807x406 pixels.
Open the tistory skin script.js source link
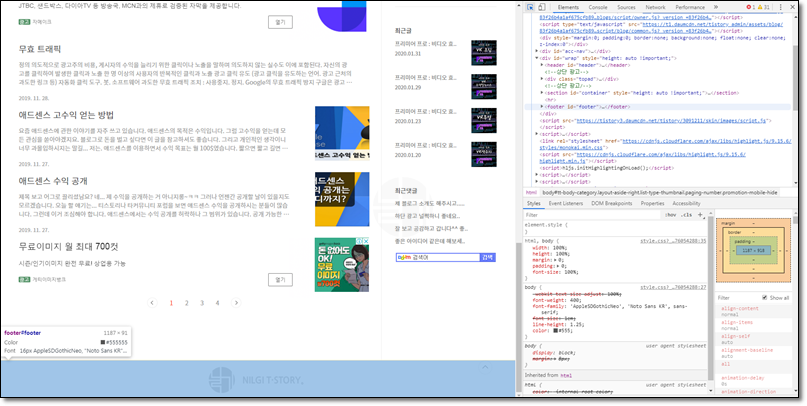(x=671, y=120)
